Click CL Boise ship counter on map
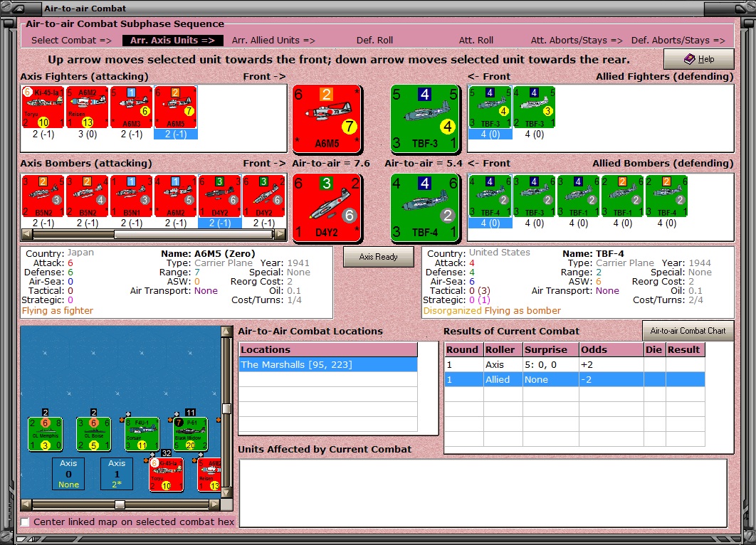 (93, 434)
